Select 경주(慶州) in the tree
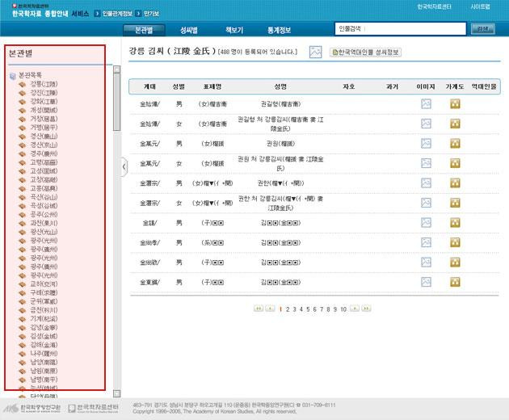The height and width of the screenshot is (420, 509). click(x=44, y=153)
